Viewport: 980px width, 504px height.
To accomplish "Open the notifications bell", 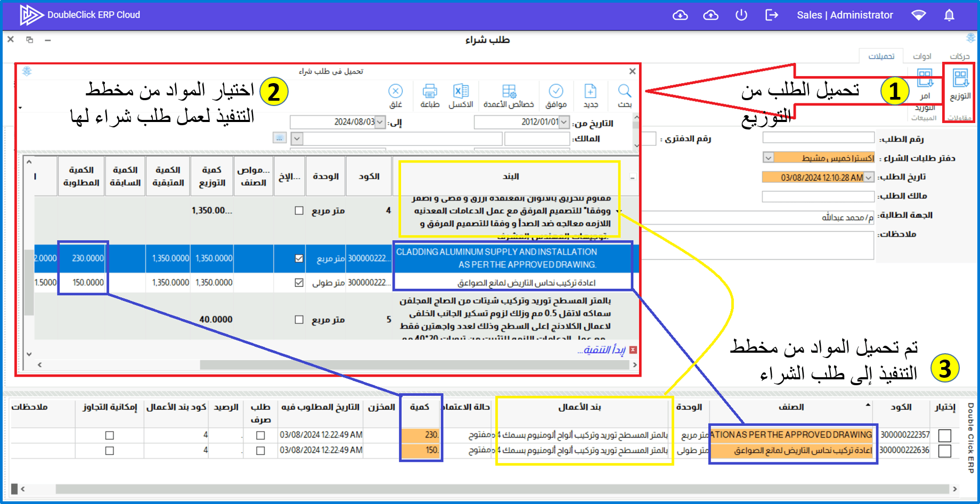I will [x=949, y=15].
